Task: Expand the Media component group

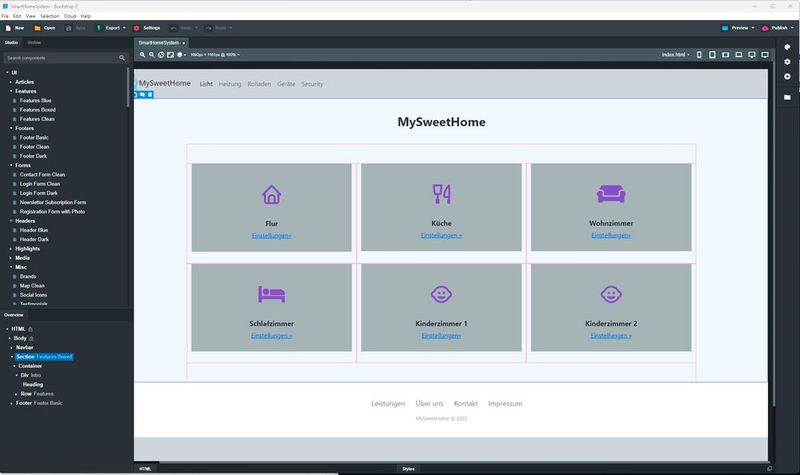Action: point(11,258)
